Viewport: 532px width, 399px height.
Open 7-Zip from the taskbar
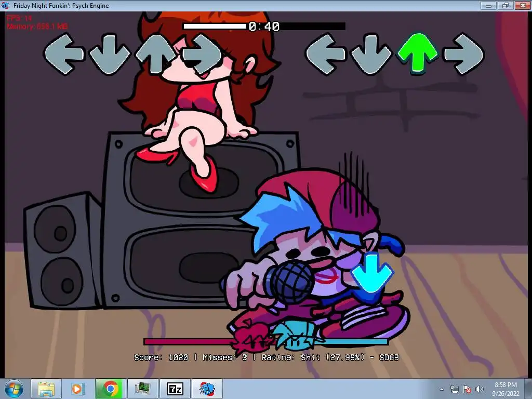pos(175,389)
